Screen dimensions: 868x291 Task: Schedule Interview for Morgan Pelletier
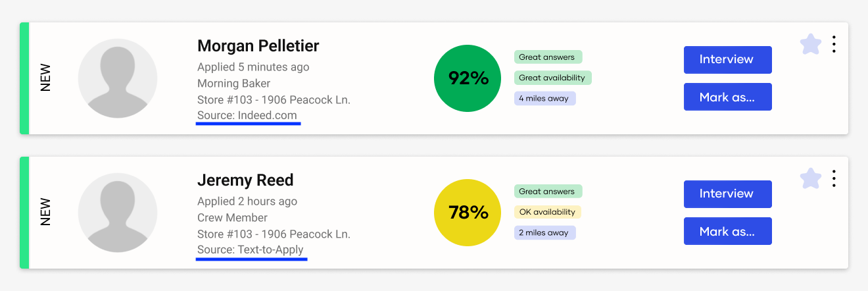tap(727, 60)
